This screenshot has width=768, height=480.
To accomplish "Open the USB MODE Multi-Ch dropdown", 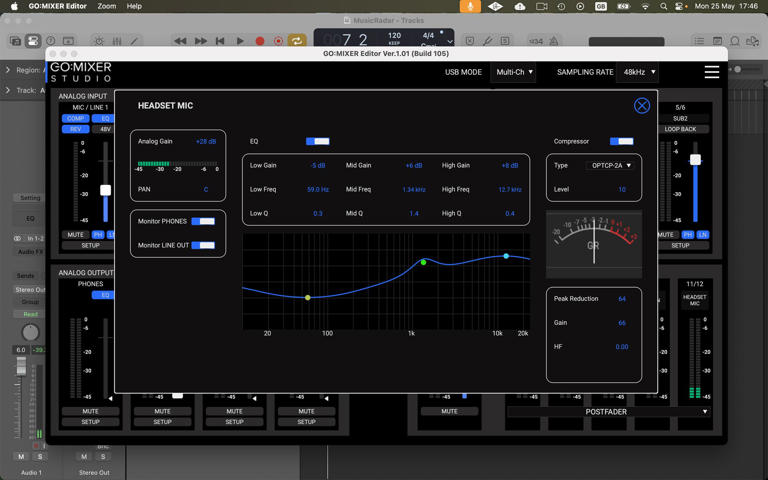I will (513, 72).
